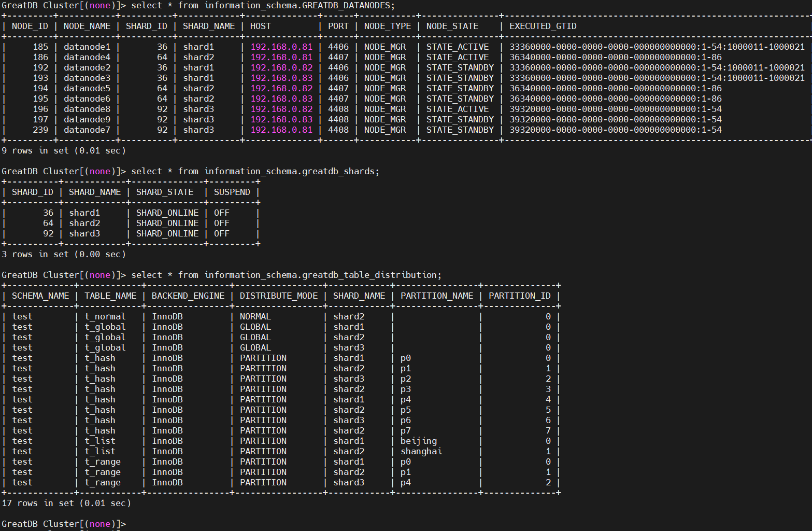Image resolution: width=812 pixels, height=531 pixels.
Task: Click the '17 rows in set' result line
Action: 66,503
